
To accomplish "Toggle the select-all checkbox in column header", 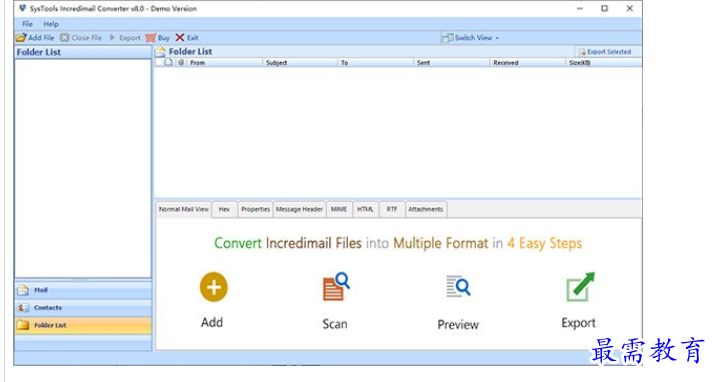I will (159, 62).
